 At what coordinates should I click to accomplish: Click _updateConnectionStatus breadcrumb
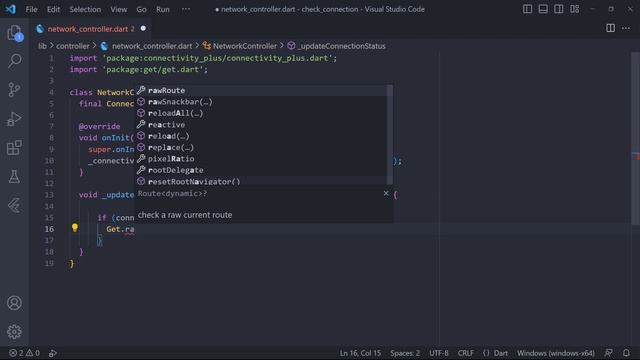click(342, 46)
